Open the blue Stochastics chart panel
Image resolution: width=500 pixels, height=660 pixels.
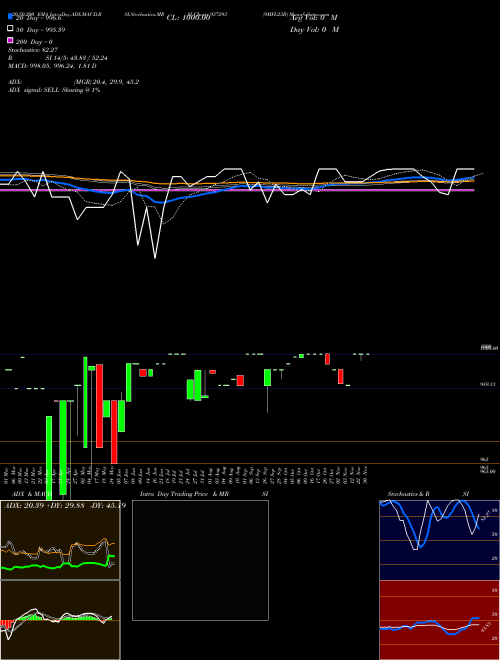click(439, 540)
